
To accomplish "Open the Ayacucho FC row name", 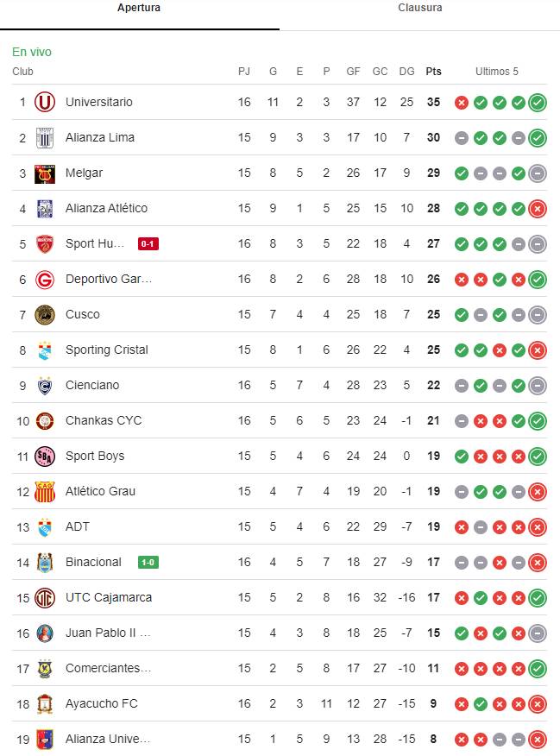I will coord(101,703).
